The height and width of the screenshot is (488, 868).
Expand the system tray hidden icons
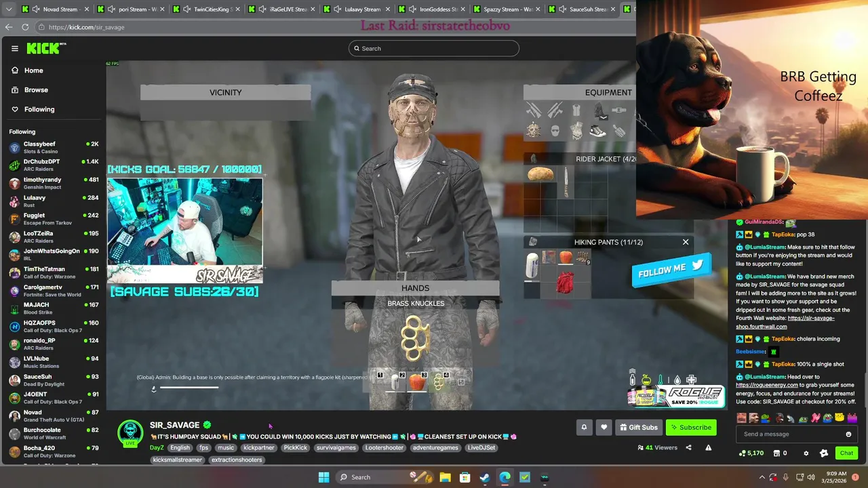click(762, 477)
